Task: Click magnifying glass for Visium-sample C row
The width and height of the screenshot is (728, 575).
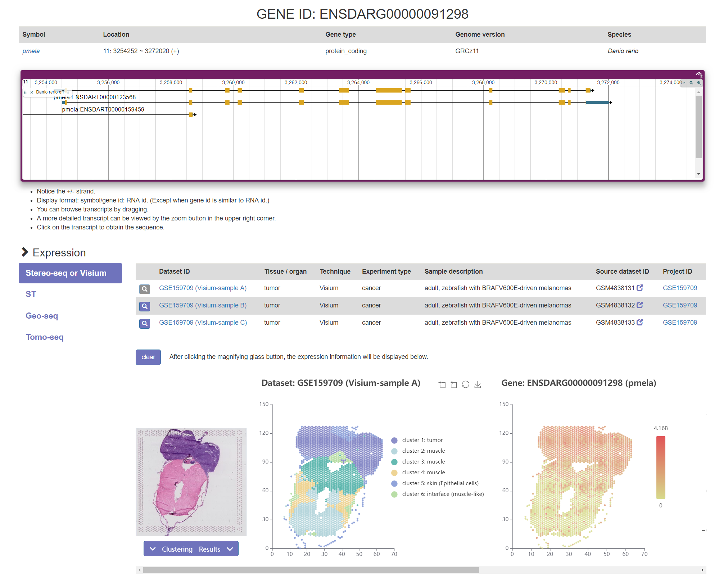Action: 144,323
